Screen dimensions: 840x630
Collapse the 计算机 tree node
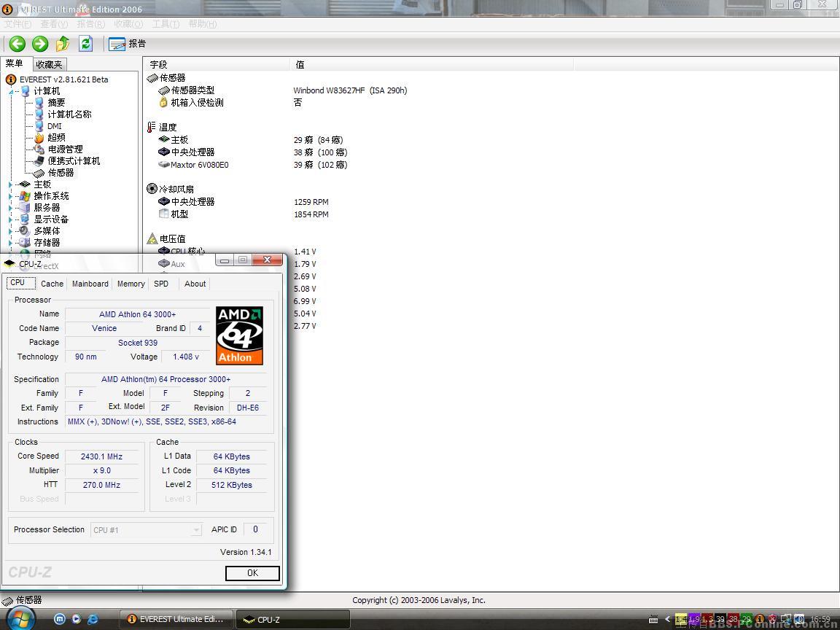[11, 92]
